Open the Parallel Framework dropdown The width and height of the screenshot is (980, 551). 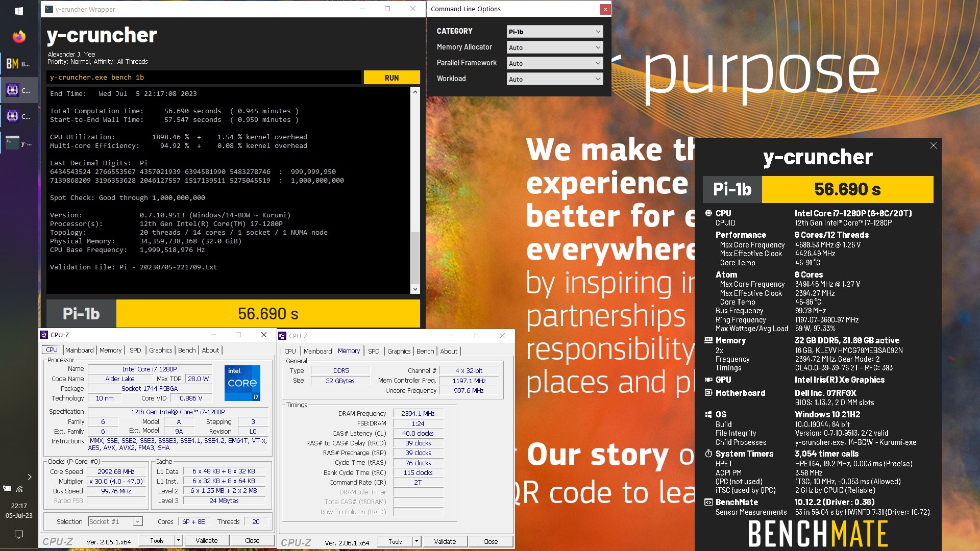click(x=555, y=63)
